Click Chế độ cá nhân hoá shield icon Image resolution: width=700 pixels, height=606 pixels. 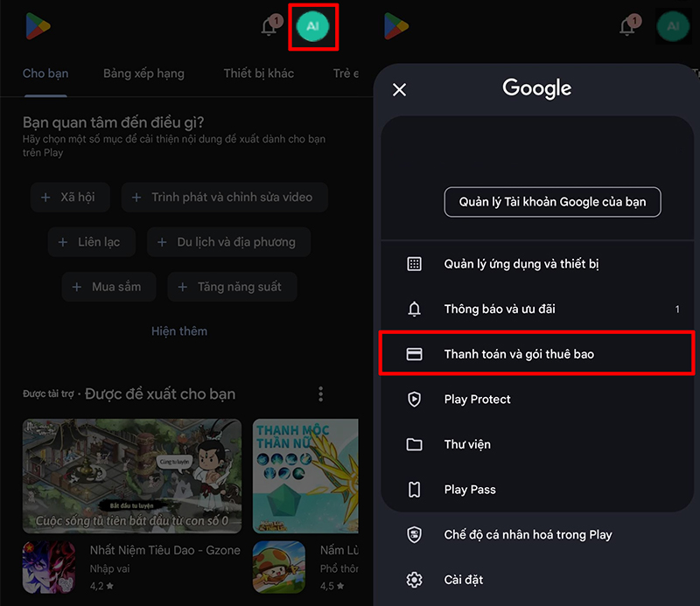point(415,535)
